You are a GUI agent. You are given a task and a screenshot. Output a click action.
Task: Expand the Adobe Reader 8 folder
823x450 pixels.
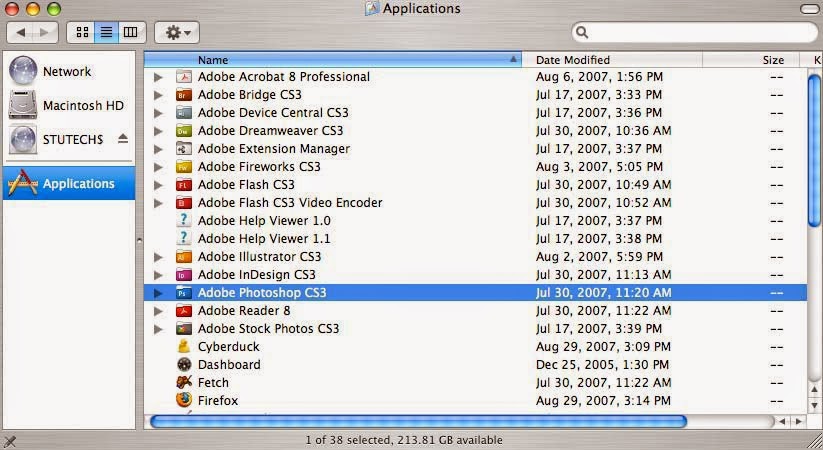coord(158,311)
